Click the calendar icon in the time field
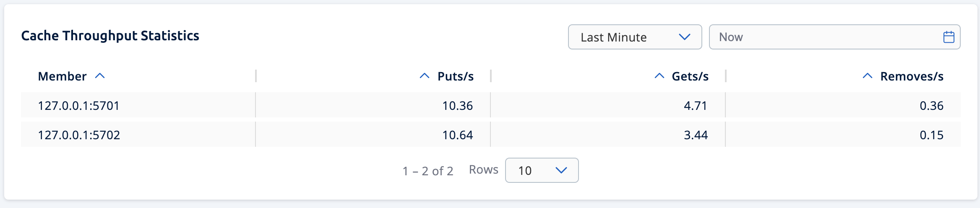This screenshot has height=208, width=980. tap(949, 37)
